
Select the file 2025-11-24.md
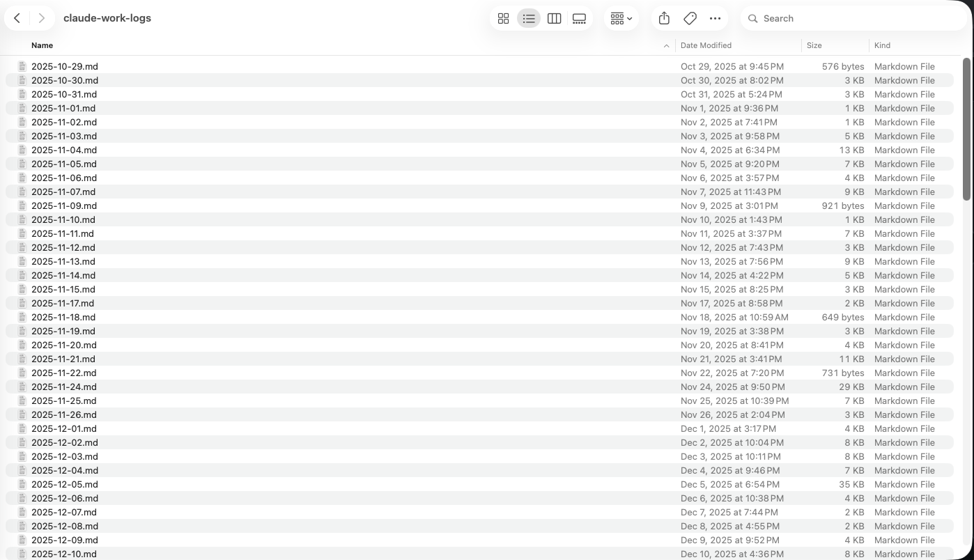tap(64, 387)
